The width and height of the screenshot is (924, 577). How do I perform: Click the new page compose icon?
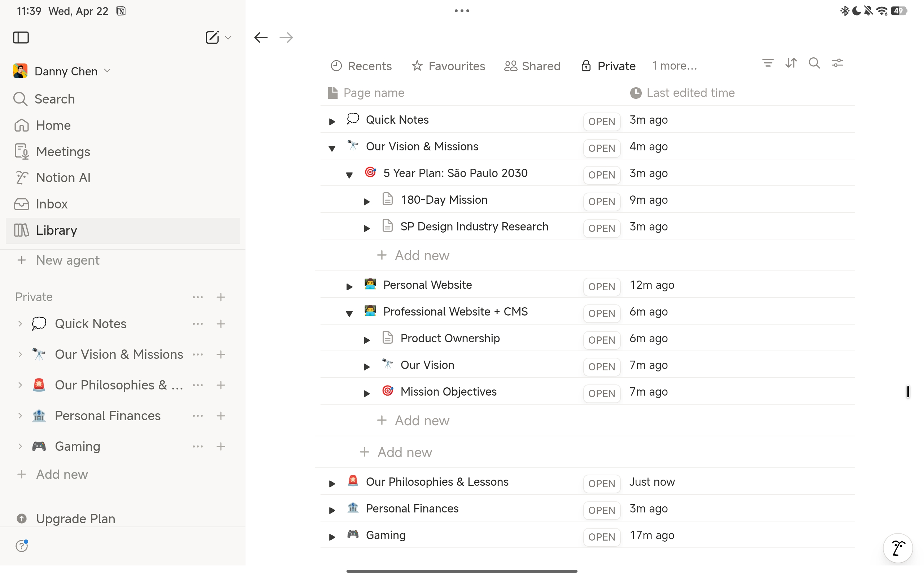click(x=212, y=38)
